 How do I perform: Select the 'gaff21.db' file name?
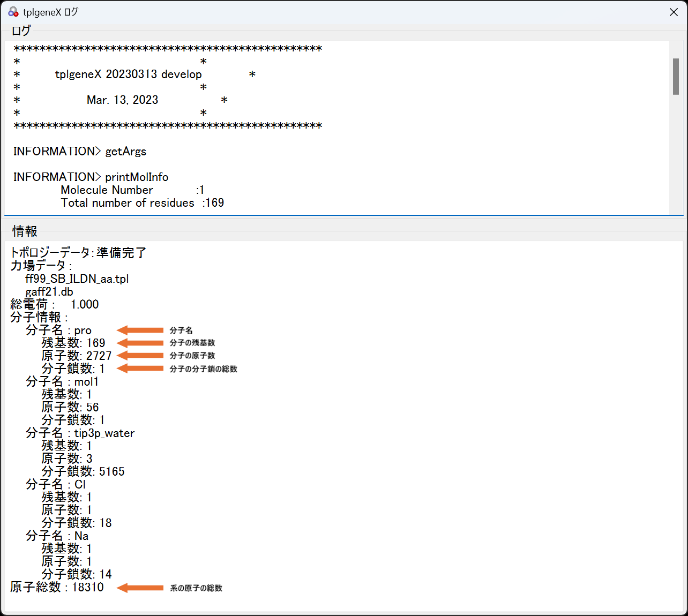49,291
